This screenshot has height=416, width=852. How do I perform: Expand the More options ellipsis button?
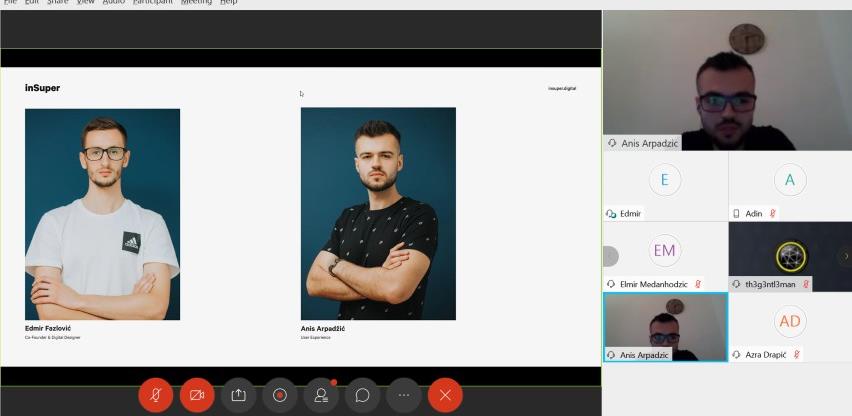click(x=404, y=395)
